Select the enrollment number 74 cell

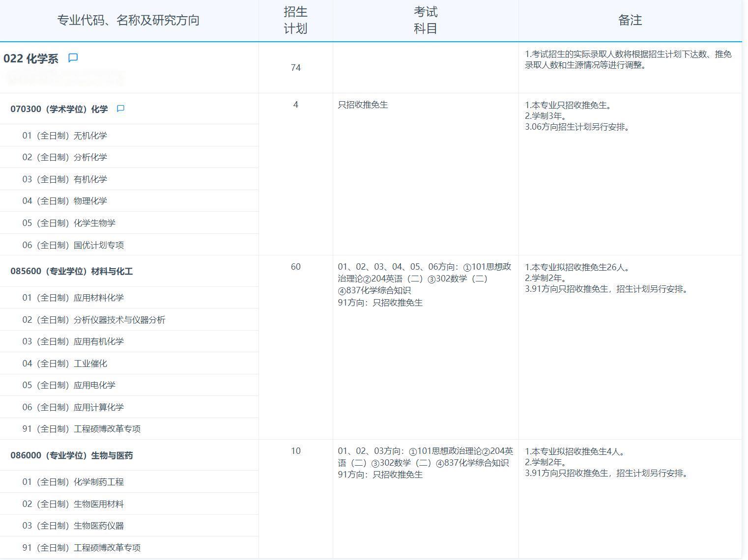tap(296, 68)
